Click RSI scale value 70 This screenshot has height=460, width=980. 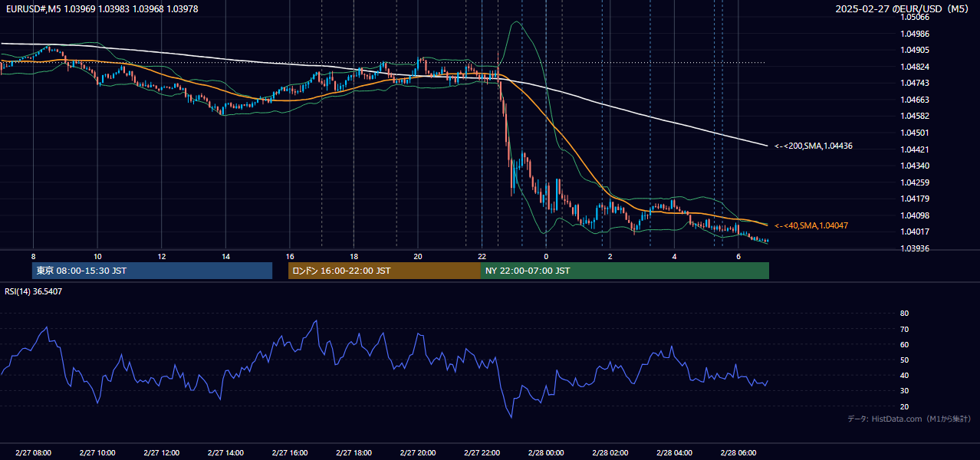pos(904,329)
